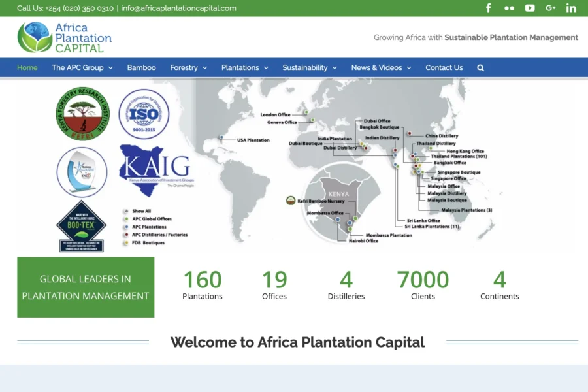Image resolution: width=588 pixels, height=392 pixels.
Task: Open the Plantations menu label
Action: point(240,67)
